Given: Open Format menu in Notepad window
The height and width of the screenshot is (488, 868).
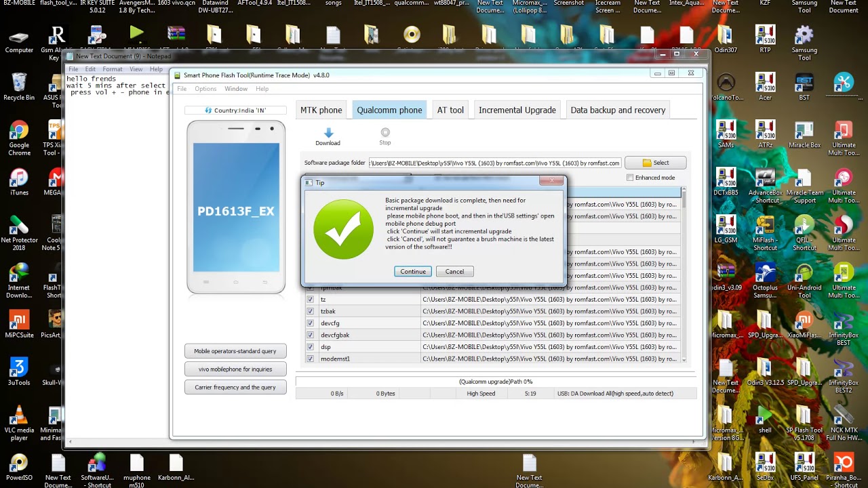Looking at the screenshot, I should [113, 69].
